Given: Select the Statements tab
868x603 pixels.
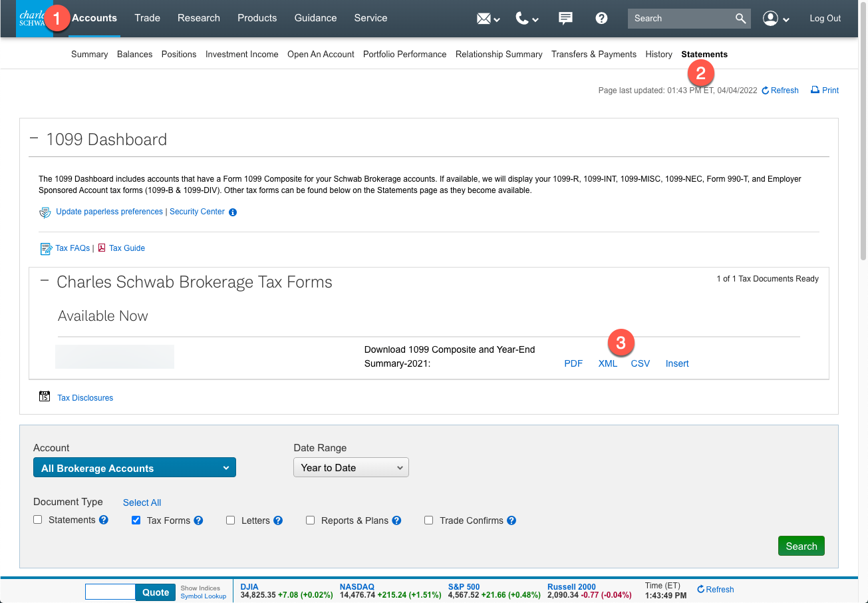Looking at the screenshot, I should coord(704,55).
